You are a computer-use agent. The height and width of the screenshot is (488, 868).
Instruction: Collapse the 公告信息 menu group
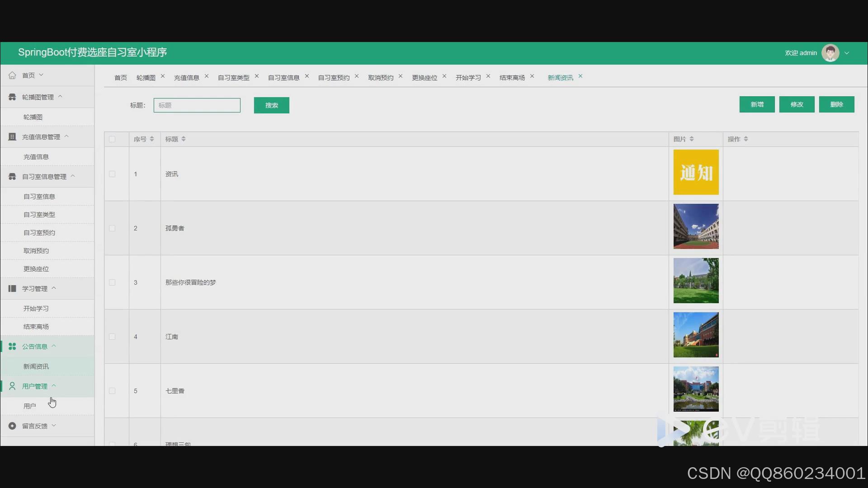tap(54, 346)
